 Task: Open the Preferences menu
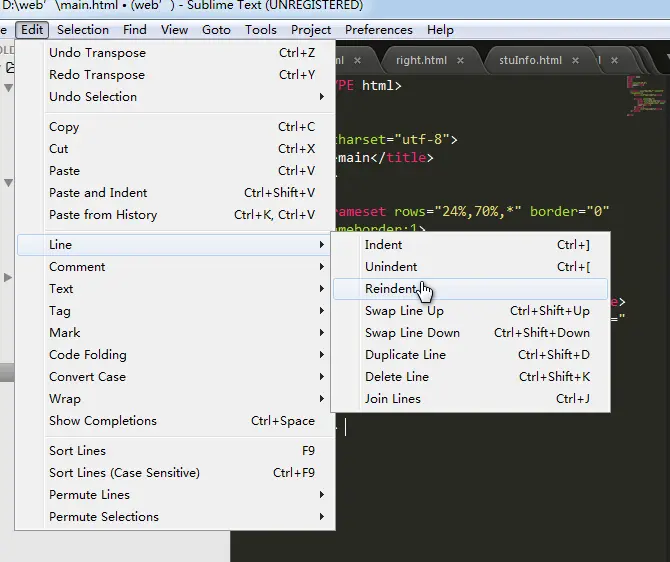379,30
